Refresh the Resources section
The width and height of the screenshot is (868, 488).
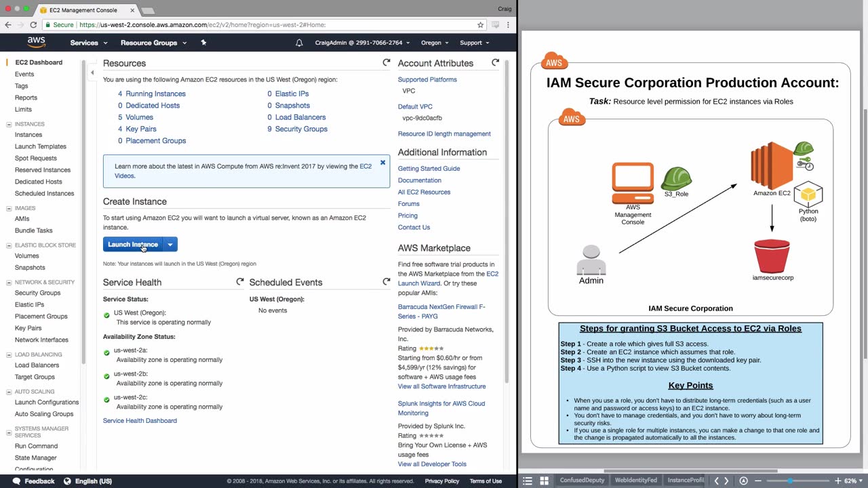pyautogui.click(x=387, y=62)
